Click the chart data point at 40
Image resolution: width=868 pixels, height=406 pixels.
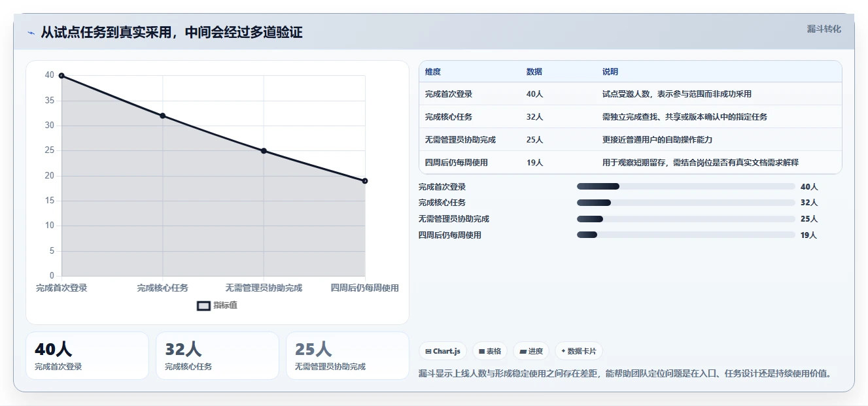[61, 76]
